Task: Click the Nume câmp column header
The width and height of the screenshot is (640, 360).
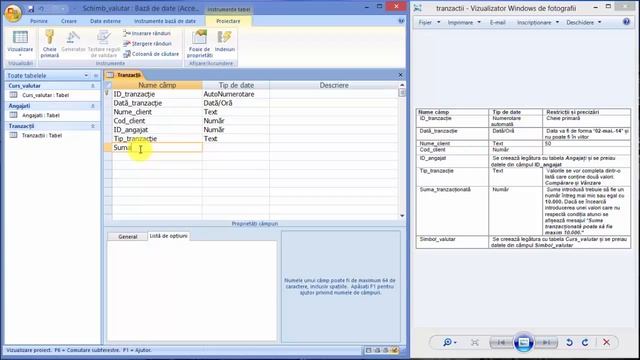Action: click(157, 85)
